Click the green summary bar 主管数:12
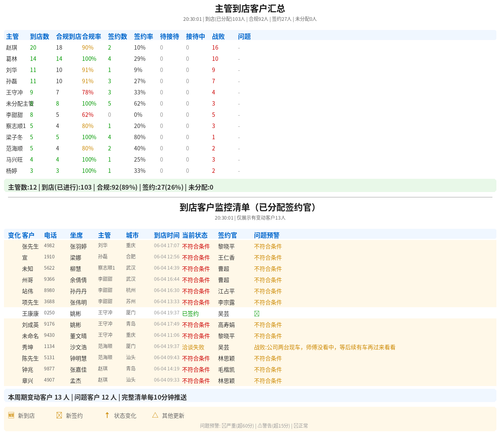 click(x=250, y=187)
